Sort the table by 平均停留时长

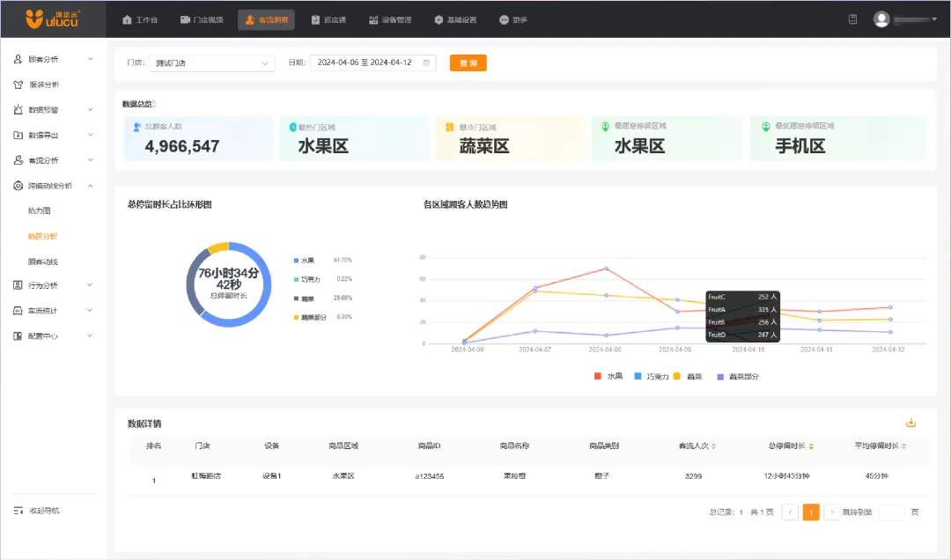(903, 446)
